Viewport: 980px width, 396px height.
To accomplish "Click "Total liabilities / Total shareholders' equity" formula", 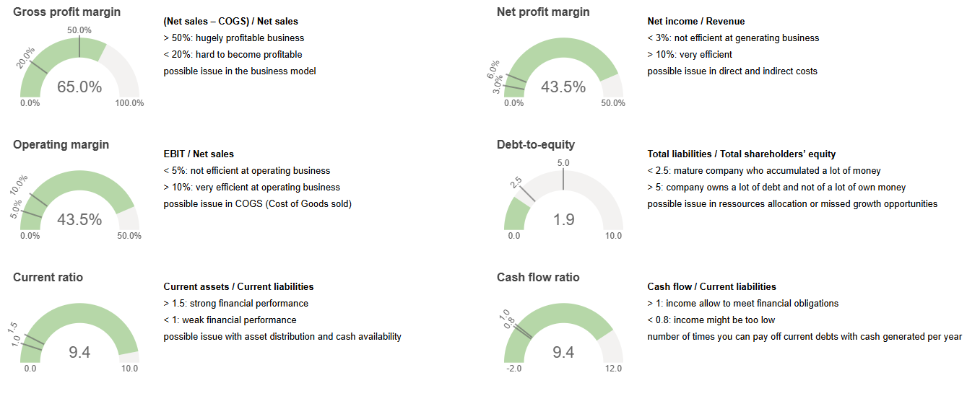I will pyautogui.click(x=742, y=154).
